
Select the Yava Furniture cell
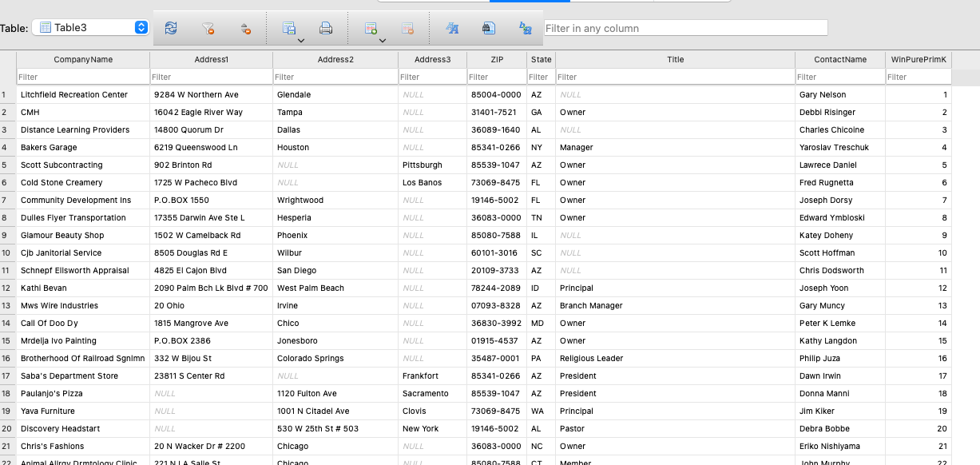pyautogui.click(x=83, y=411)
